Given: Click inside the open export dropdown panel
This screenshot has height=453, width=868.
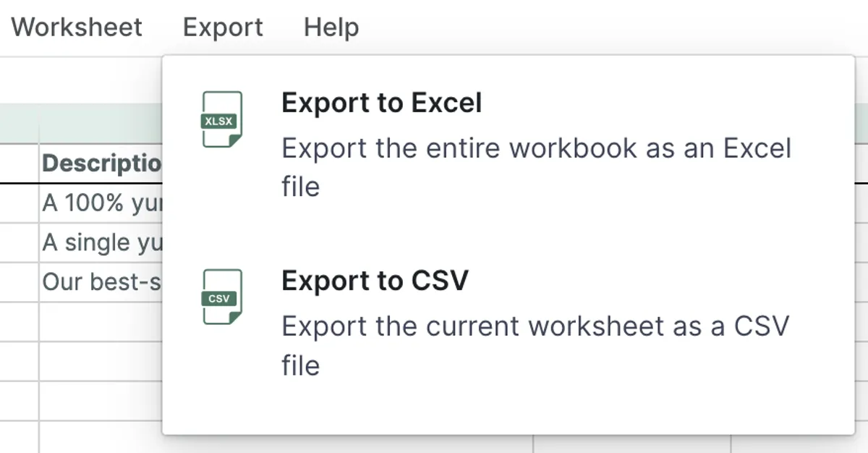Looking at the screenshot, I should [x=506, y=232].
